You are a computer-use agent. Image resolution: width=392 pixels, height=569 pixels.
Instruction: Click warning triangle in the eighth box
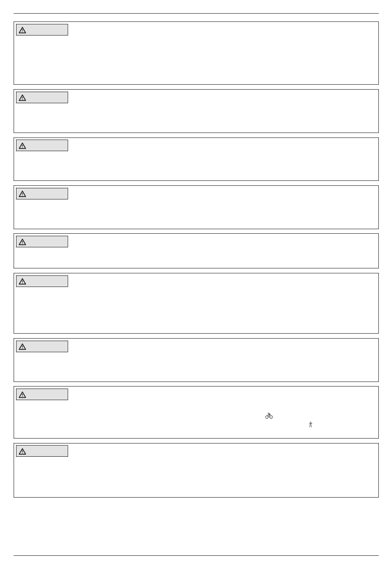coord(22,395)
